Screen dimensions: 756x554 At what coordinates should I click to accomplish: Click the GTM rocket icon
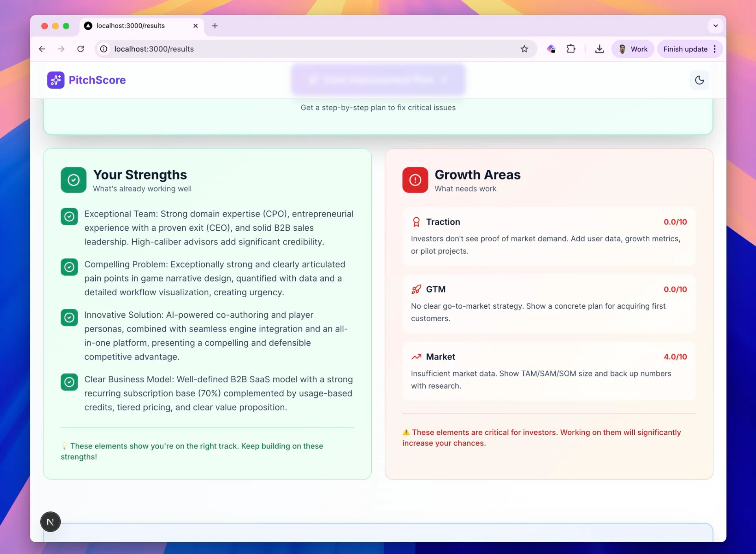[416, 289]
